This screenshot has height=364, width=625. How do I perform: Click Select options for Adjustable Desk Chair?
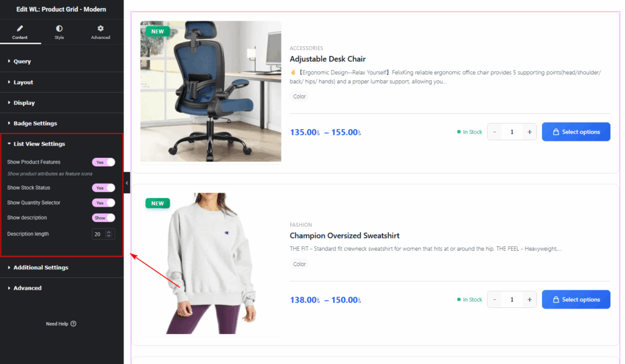576,132
